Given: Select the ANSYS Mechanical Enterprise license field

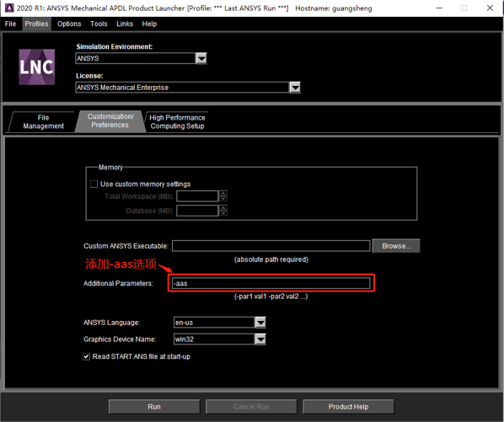Looking at the screenshot, I should pyautogui.click(x=182, y=88).
